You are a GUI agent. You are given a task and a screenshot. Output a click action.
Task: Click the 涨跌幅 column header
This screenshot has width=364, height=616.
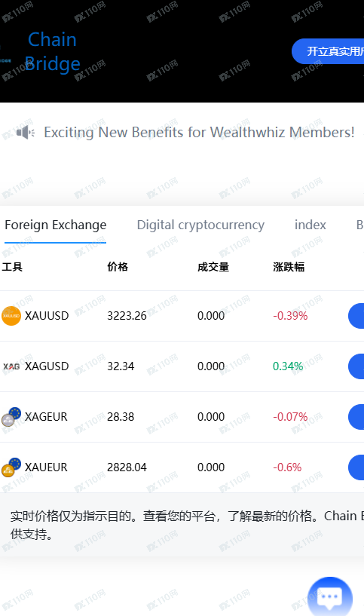pos(289,267)
